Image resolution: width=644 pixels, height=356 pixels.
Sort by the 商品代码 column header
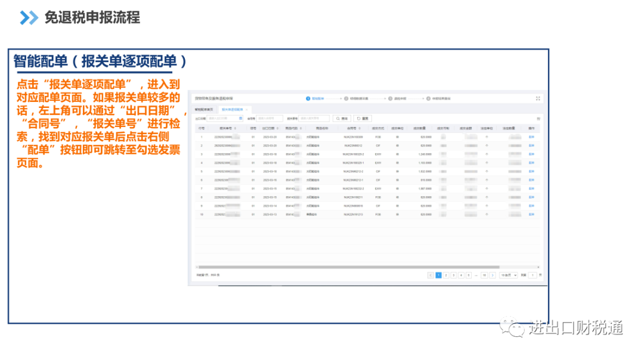click(x=293, y=129)
